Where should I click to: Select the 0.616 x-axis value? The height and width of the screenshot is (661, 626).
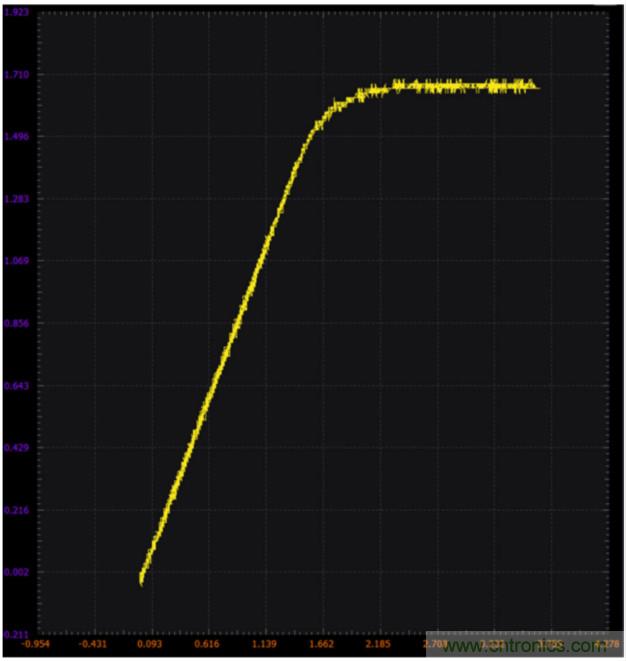(x=207, y=645)
